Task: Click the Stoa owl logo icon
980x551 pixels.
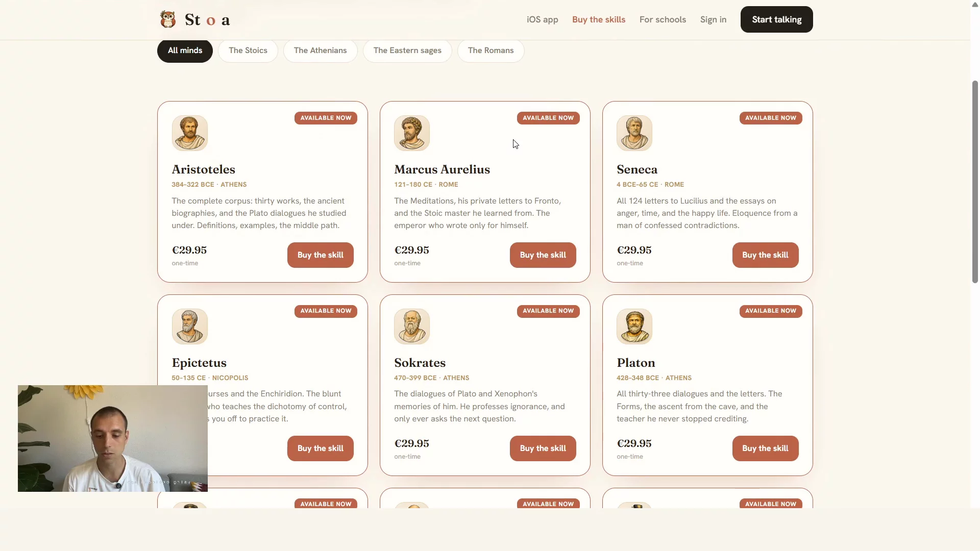Action: pyautogui.click(x=168, y=19)
